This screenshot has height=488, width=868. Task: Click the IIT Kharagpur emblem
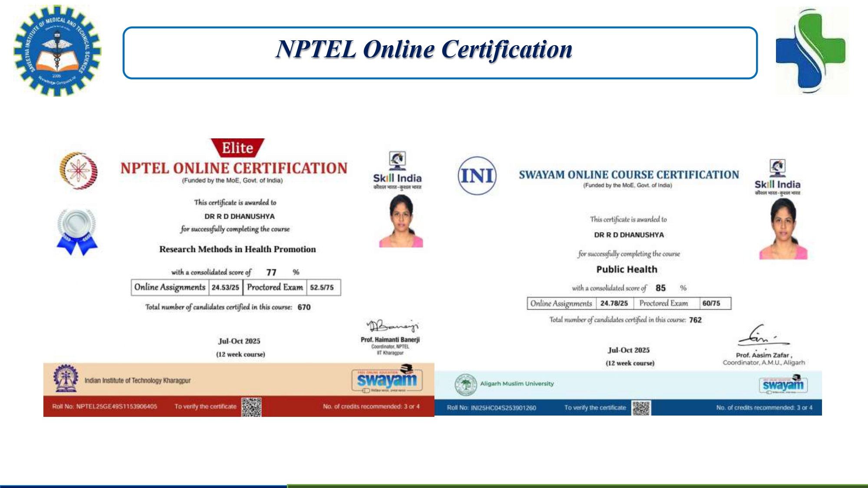click(65, 379)
